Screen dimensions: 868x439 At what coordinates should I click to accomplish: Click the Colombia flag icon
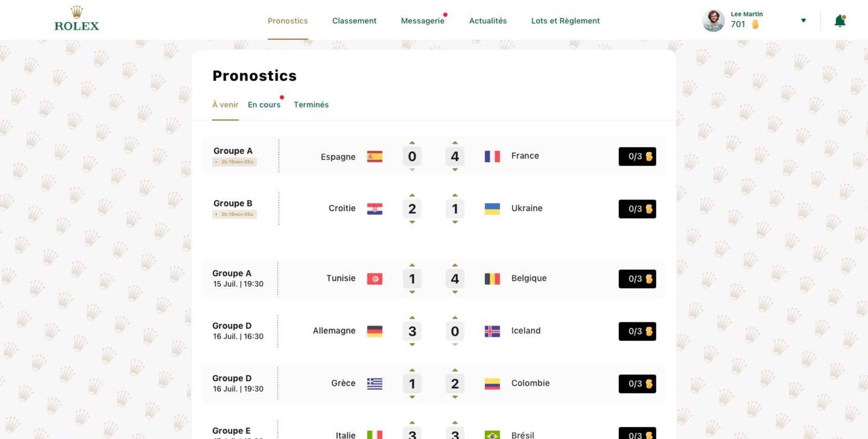(x=491, y=383)
